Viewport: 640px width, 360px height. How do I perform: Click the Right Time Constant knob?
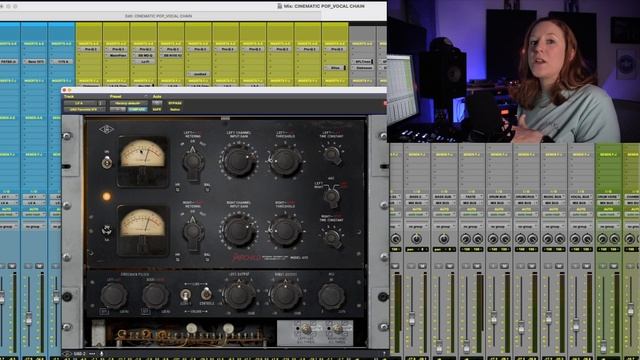tap(332, 238)
